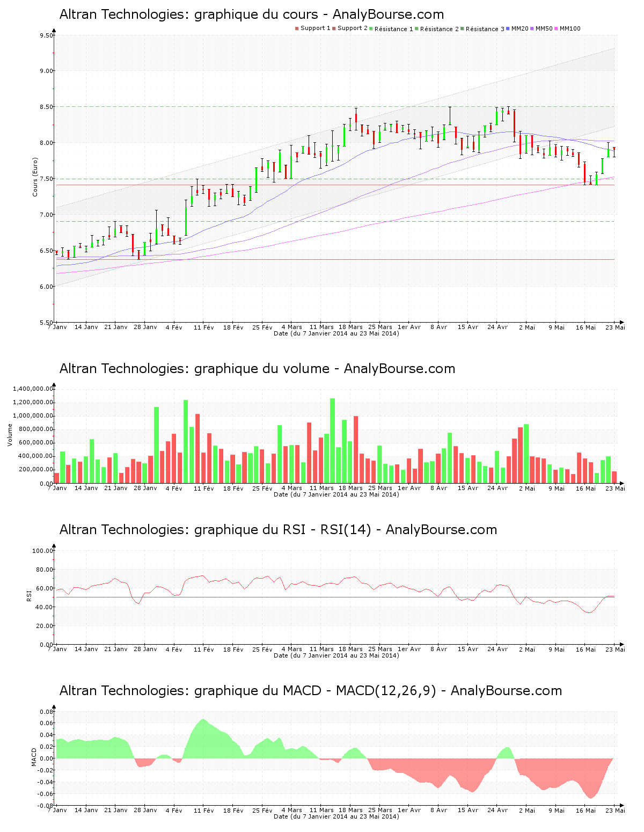Image resolution: width=644 pixels, height=832 pixels.
Task: Click the 'Volume' y-axis label
Action: point(10,435)
